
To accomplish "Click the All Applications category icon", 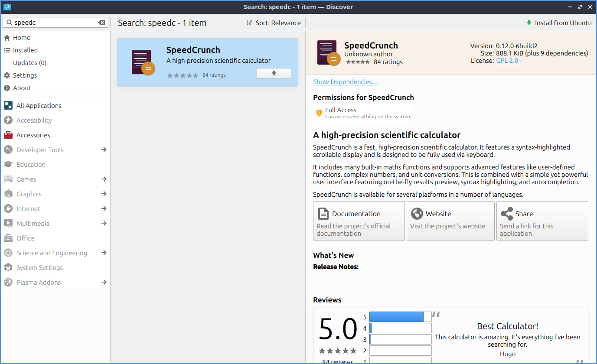I will tap(8, 106).
